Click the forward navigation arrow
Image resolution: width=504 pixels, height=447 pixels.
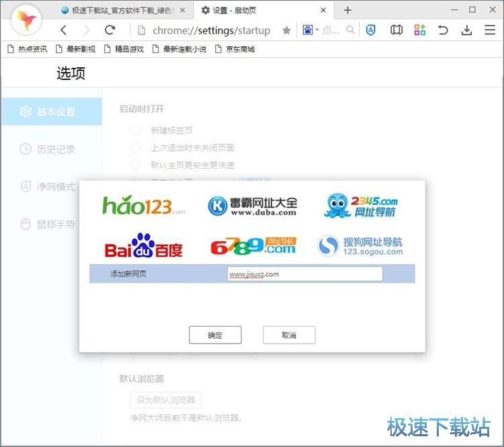[x=87, y=30]
